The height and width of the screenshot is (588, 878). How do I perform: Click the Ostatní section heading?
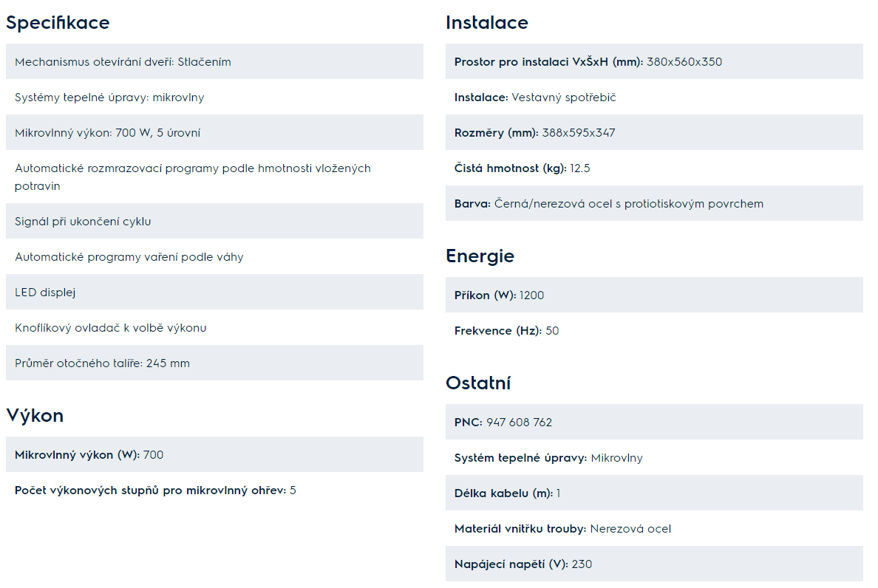click(478, 383)
